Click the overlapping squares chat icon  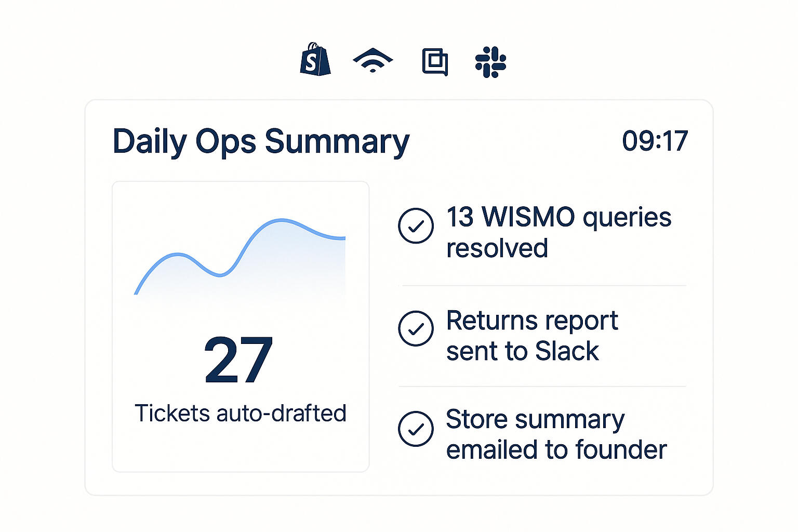(435, 62)
